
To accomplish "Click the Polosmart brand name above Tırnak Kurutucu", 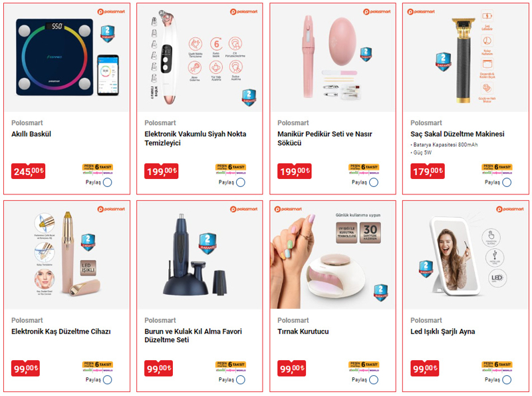I will pyautogui.click(x=293, y=320).
